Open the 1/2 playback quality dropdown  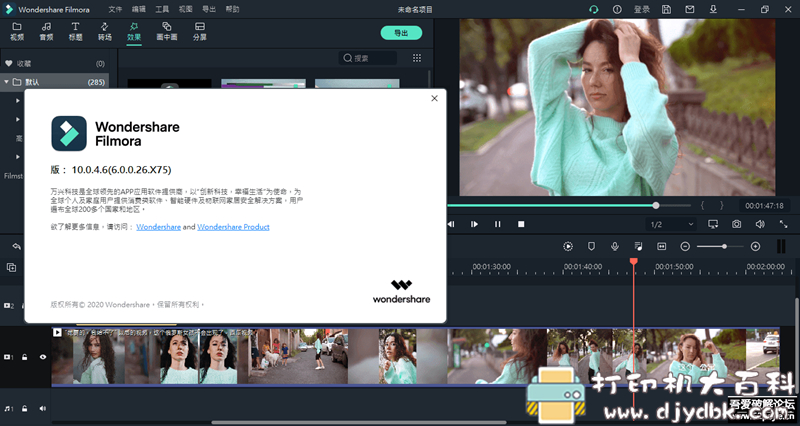point(671,224)
